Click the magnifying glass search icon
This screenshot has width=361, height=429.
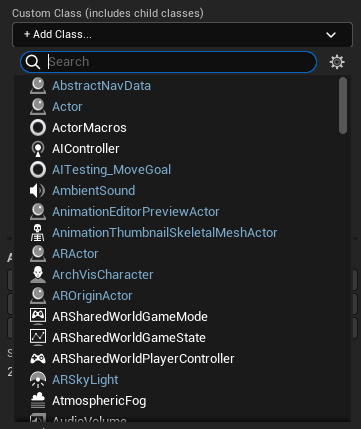[x=33, y=62]
